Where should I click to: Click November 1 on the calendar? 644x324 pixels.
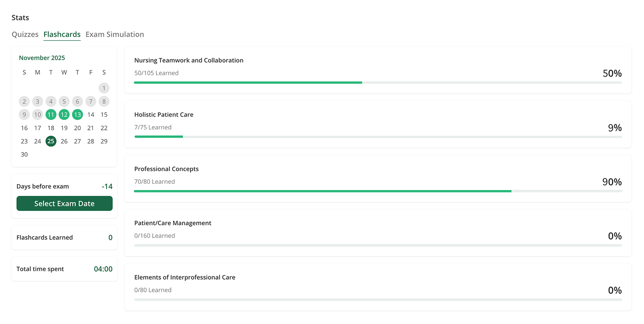pos(104,88)
